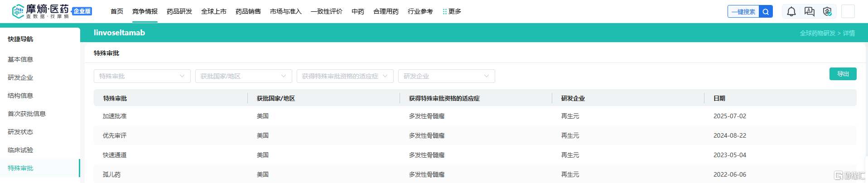Screen dimensions: 868x183
Task: Click the 快速通道 table cell
Action: [x=115, y=155]
